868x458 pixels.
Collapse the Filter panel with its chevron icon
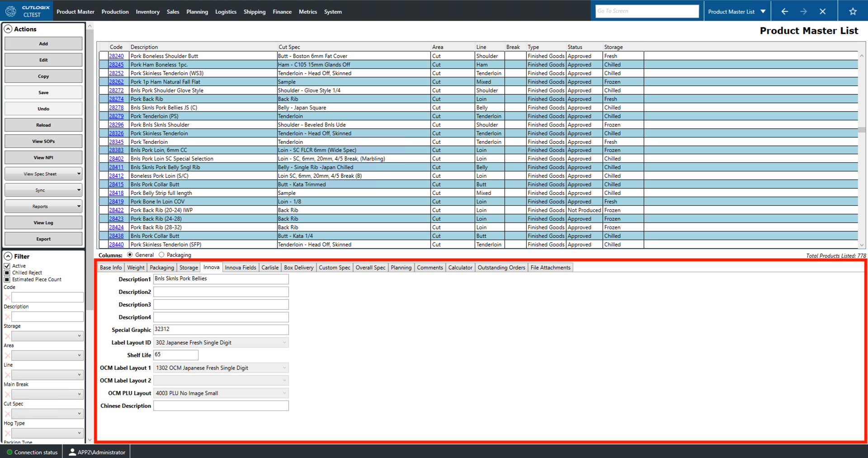(x=8, y=256)
